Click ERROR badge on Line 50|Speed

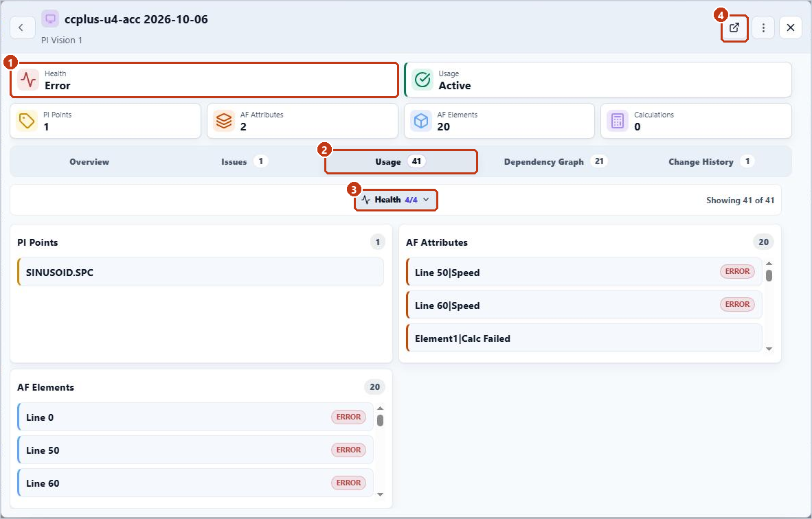coord(737,272)
